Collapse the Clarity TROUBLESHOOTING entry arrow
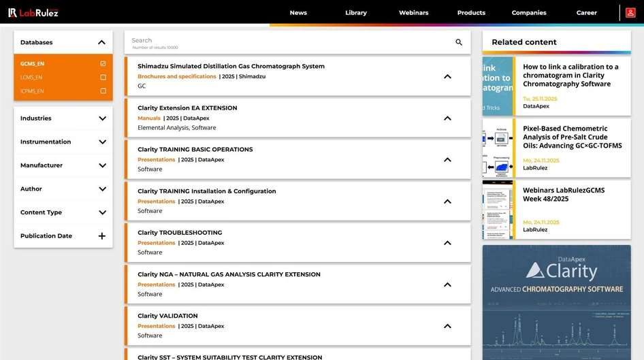 (x=447, y=242)
